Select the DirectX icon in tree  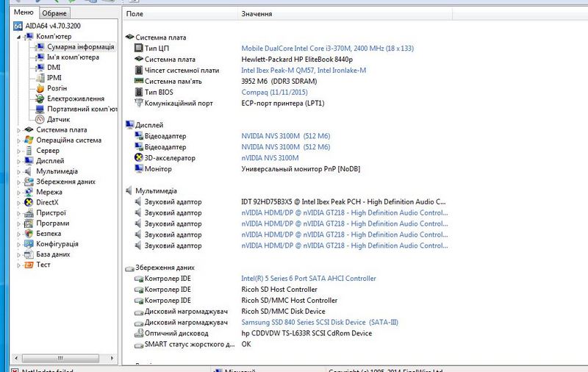click(x=29, y=202)
